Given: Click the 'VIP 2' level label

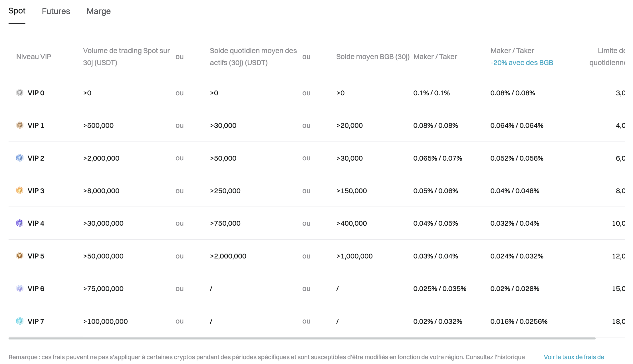Looking at the screenshot, I should coord(36,158).
